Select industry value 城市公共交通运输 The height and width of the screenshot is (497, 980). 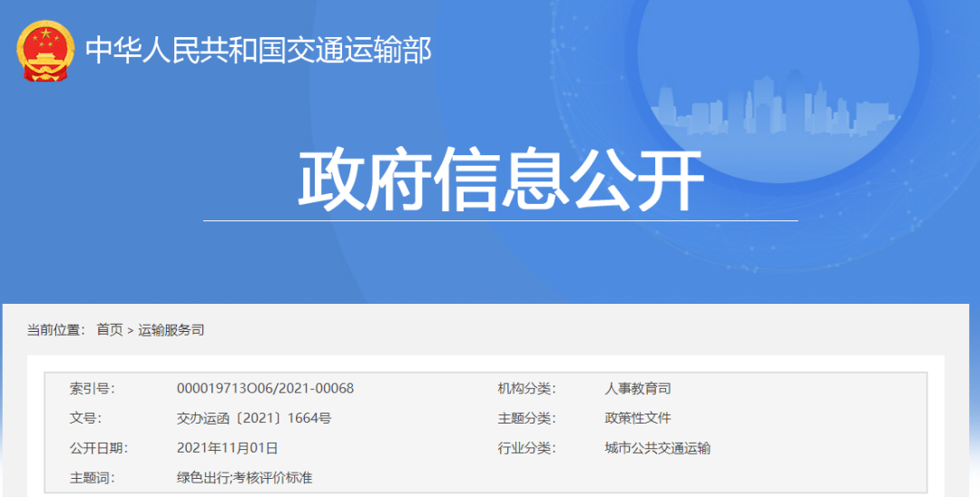658,448
